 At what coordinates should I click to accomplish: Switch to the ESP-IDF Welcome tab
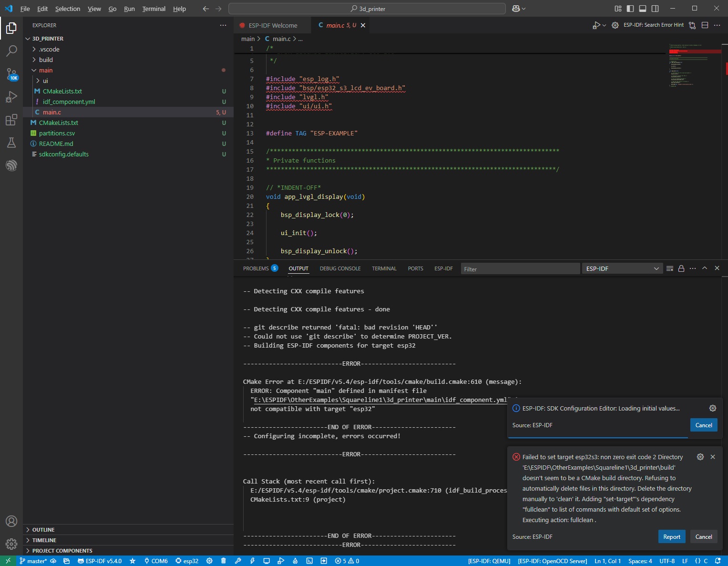tap(272, 25)
